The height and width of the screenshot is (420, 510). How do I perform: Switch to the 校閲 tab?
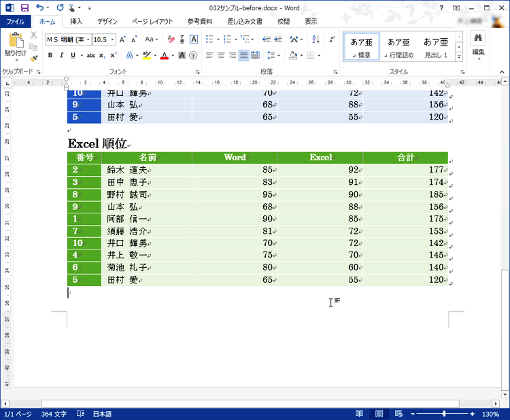click(284, 22)
